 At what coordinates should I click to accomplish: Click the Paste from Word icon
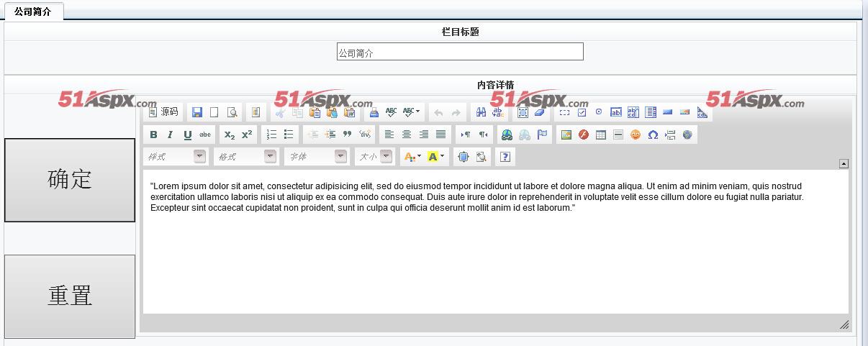pyautogui.click(x=349, y=112)
